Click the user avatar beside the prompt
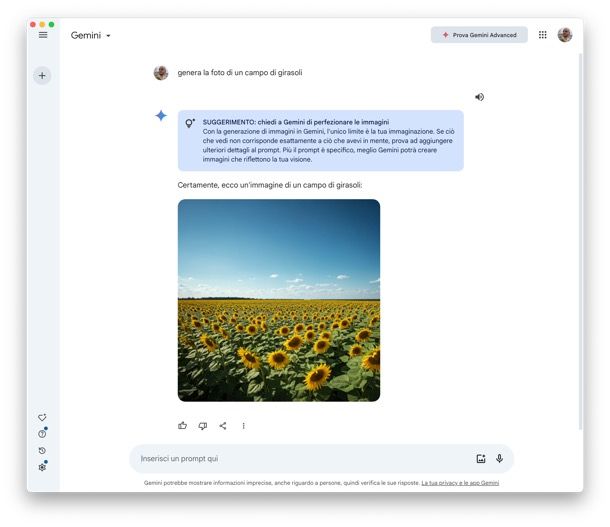Screen dimensions: 610x527 (x=161, y=73)
